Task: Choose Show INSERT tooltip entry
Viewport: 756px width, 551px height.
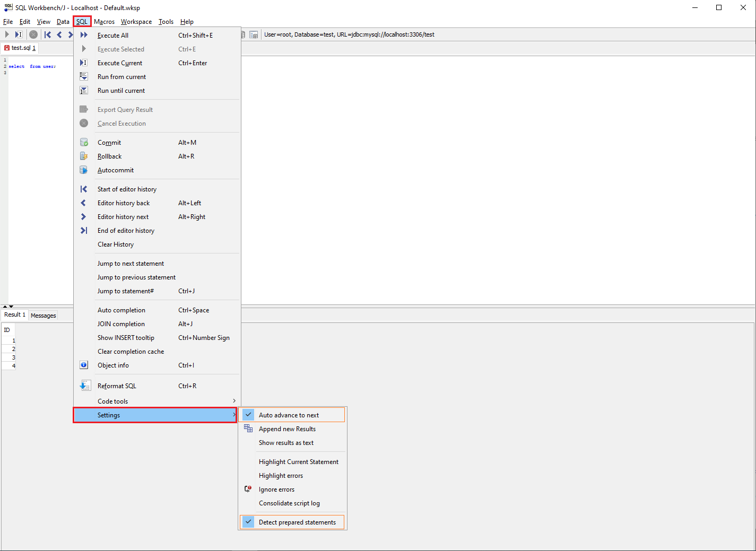Action: pos(157,337)
